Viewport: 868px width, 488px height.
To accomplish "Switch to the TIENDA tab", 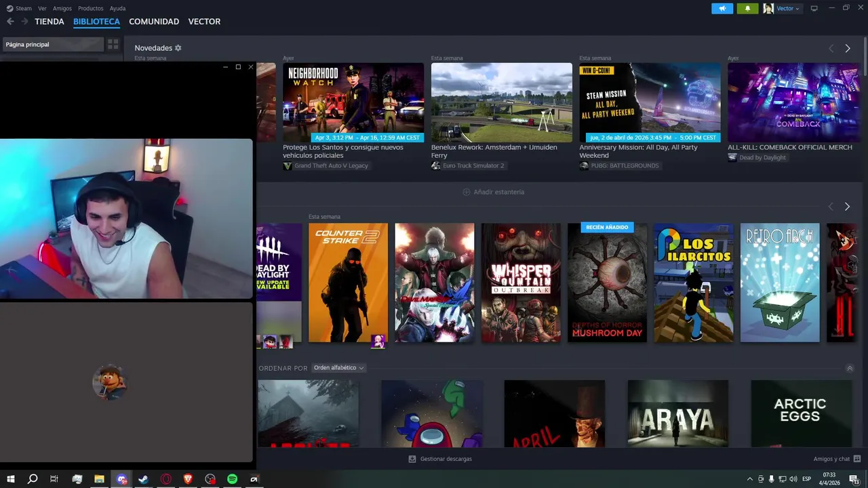I will [x=50, y=22].
